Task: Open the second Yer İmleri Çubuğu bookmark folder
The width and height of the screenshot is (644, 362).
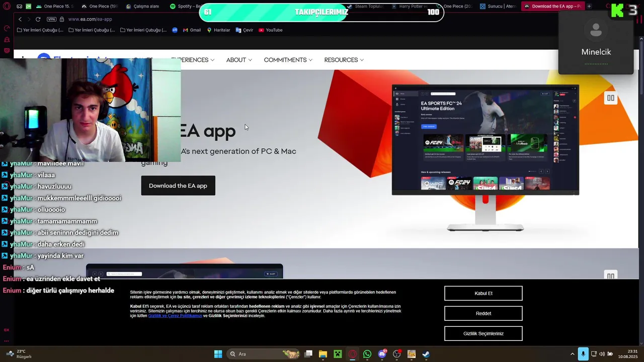Action: [92, 30]
